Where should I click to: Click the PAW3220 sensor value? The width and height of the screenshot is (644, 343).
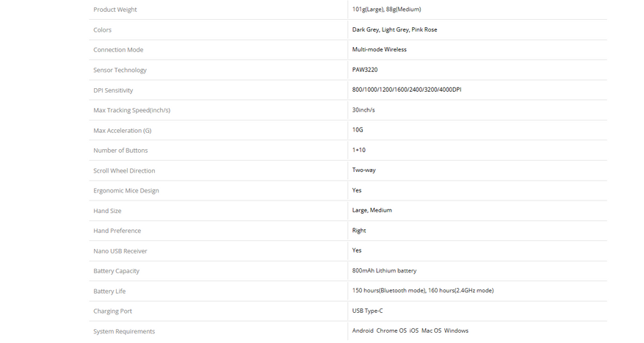[x=365, y=70]
